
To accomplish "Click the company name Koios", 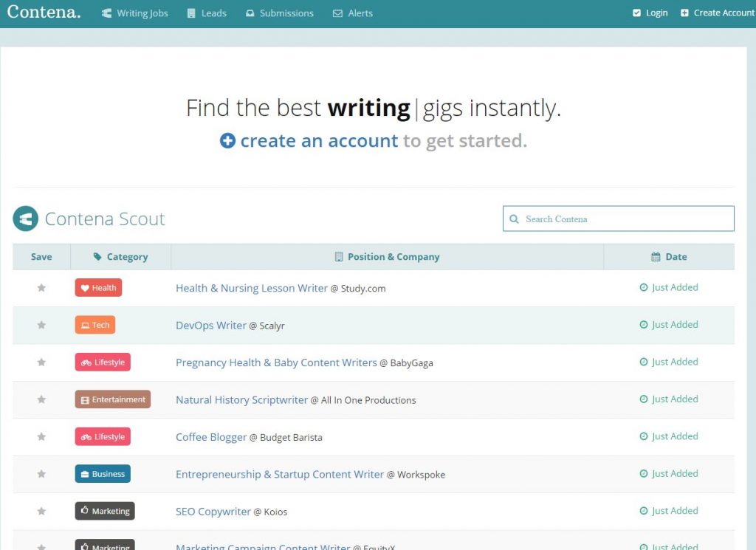I will 275,512.
